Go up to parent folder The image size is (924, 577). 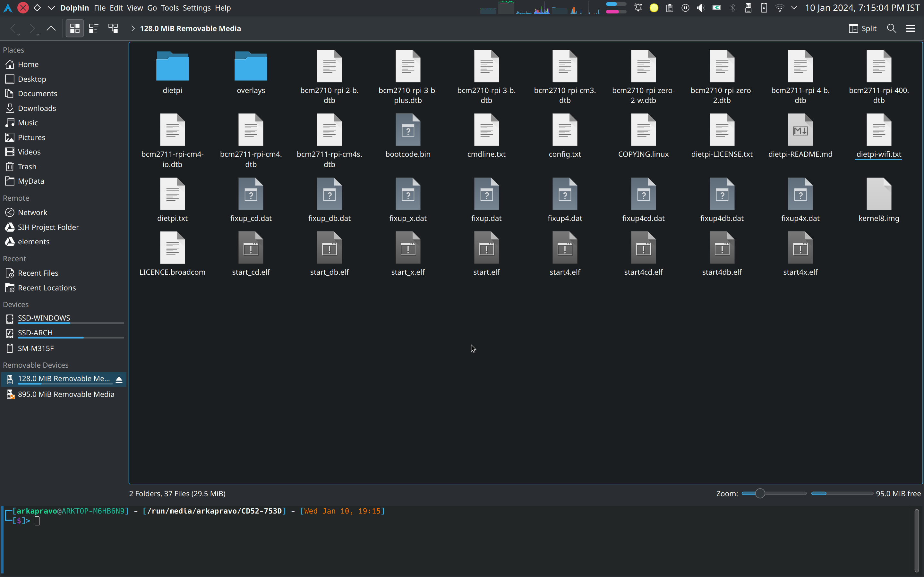tap(51, 29)
